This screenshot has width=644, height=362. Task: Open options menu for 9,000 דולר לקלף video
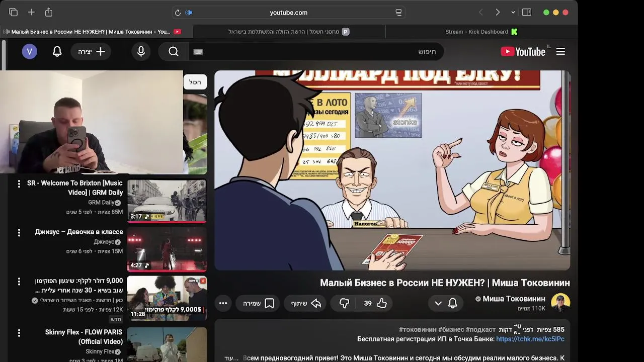click(19, 281)
